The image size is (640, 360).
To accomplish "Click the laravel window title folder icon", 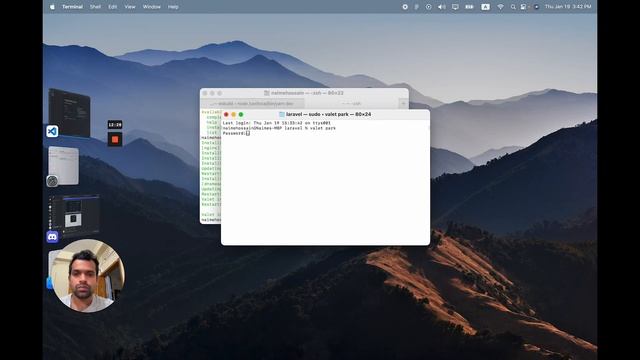I will pos(282,114).
